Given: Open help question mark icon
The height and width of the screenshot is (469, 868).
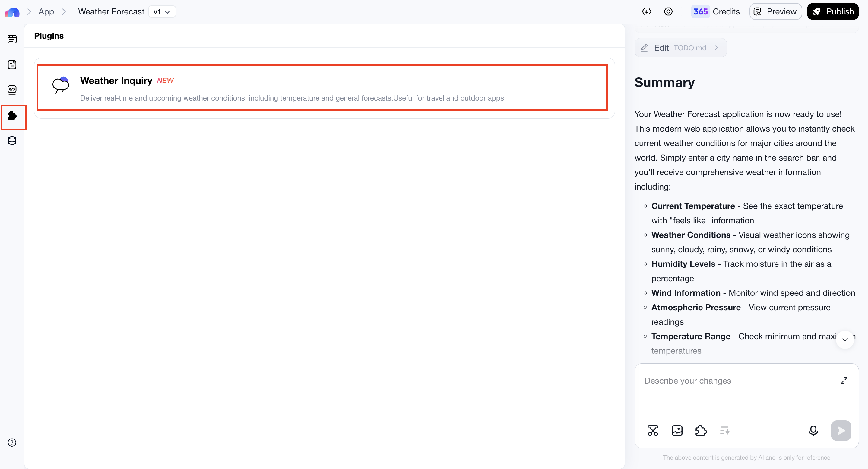Looking at the screenshot, I should pos(12,443).
